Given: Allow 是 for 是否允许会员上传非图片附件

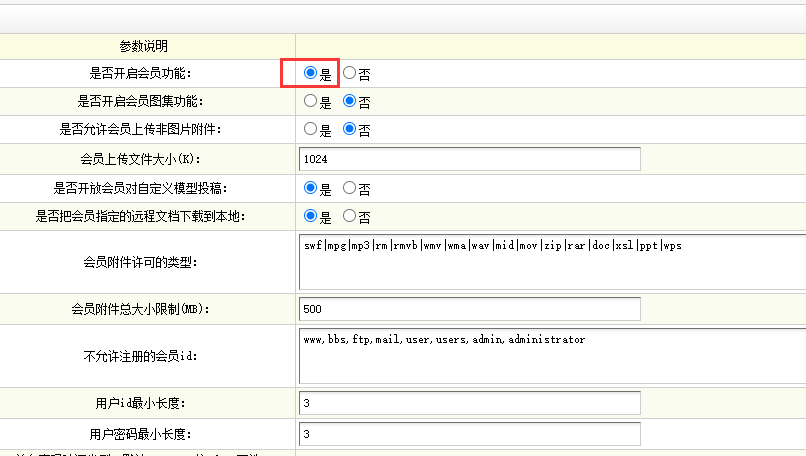Looking at the screenshot, I should tap(311, 129).
